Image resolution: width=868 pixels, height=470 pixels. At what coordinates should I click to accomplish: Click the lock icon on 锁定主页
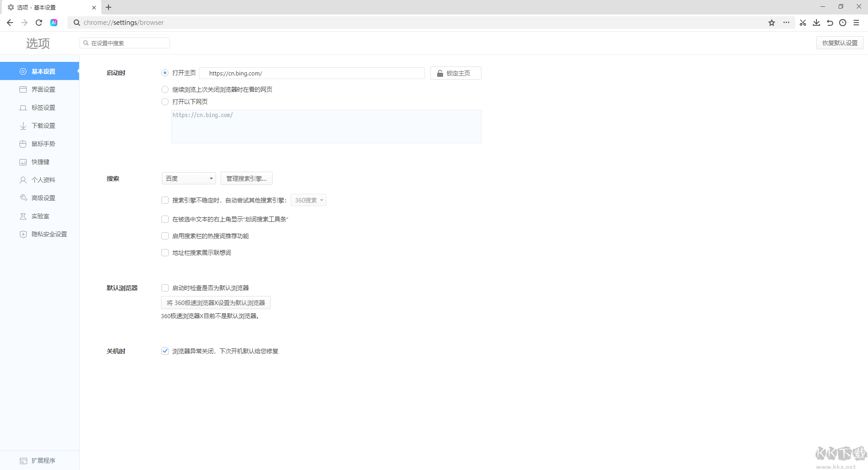(440, 73)
